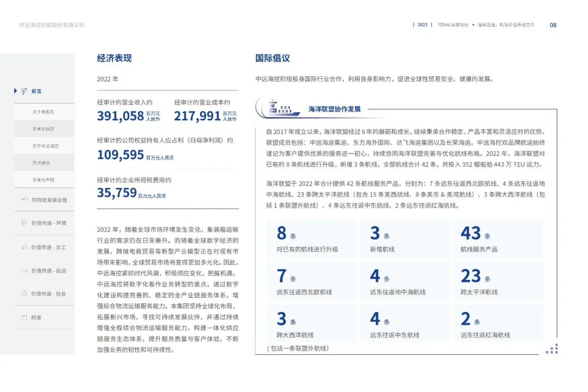The image size is (588, 392).
Task: Collapse the 前言 section triangle marker
Action: pyautogui.click(x=15, y=91)
